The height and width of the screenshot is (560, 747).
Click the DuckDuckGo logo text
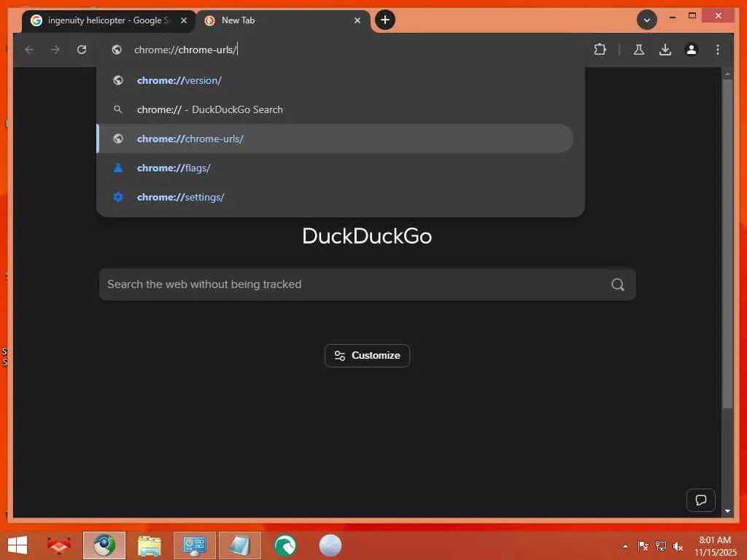368,236
